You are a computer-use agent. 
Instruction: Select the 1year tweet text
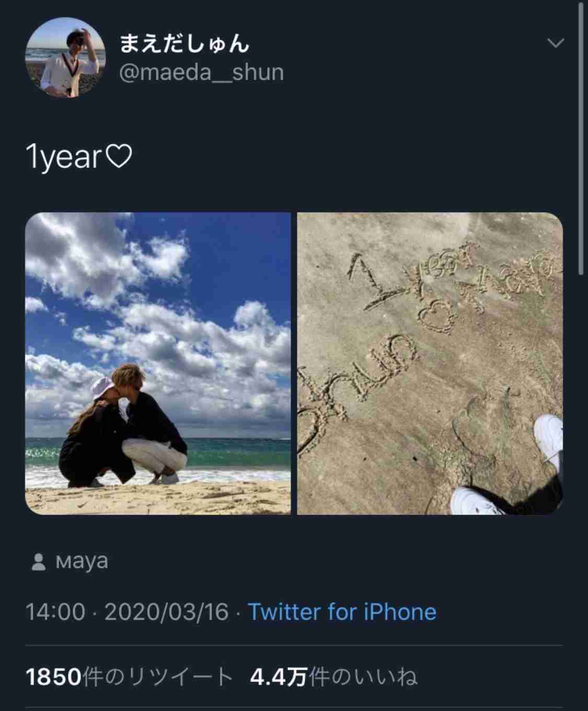tap(63, 158)
